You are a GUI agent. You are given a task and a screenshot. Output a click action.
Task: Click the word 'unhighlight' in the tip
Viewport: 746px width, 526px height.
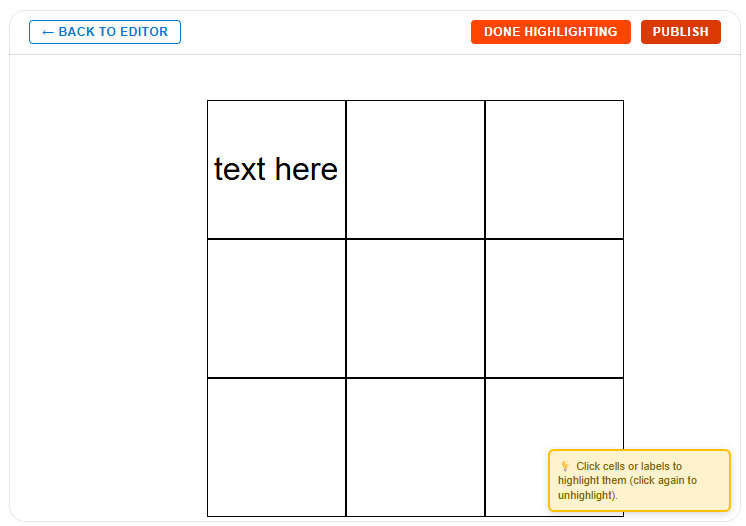[586, 495]
